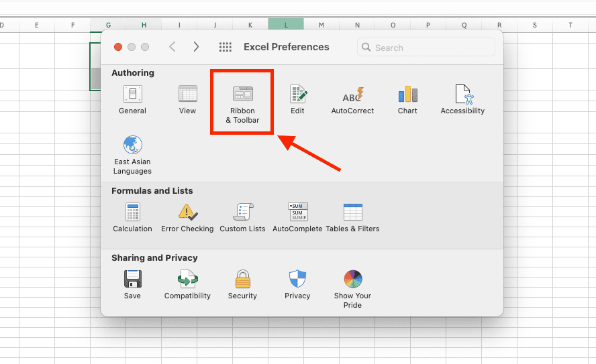
Task: Go forward with the right chevron
Action: click(x=196, y=47)
